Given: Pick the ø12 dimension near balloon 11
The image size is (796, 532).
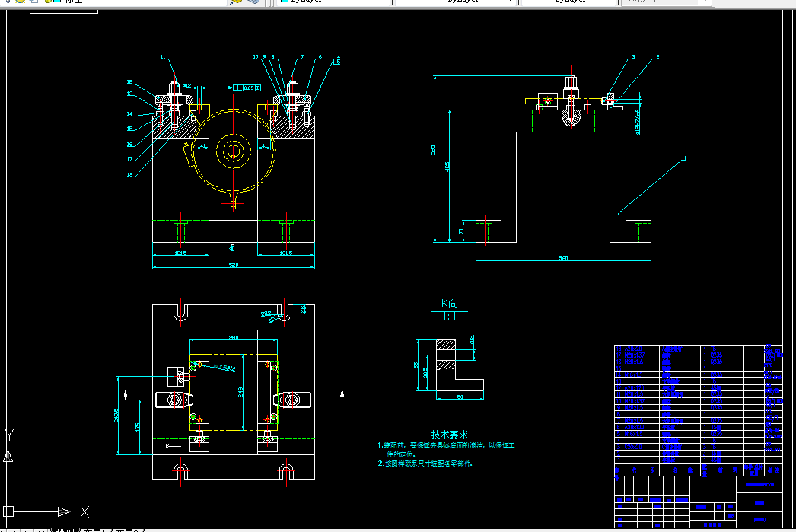Looking at the screenshot, I should pyautogui.click(x=186, y=86).
